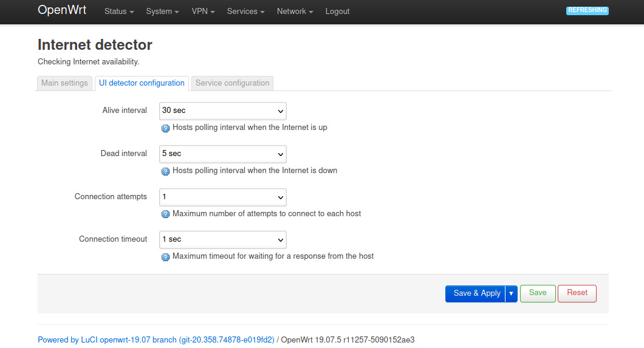Click the REFRESHING status badge

[587, 10]
